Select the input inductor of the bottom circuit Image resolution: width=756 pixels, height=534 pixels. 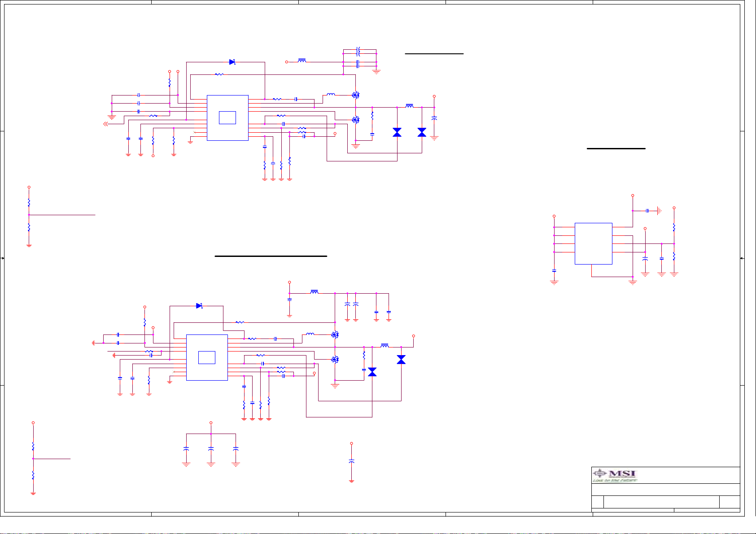point(315,292)
